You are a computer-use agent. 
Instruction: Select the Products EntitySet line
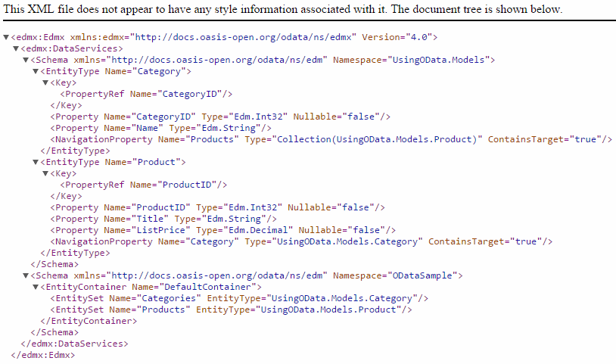231,310
